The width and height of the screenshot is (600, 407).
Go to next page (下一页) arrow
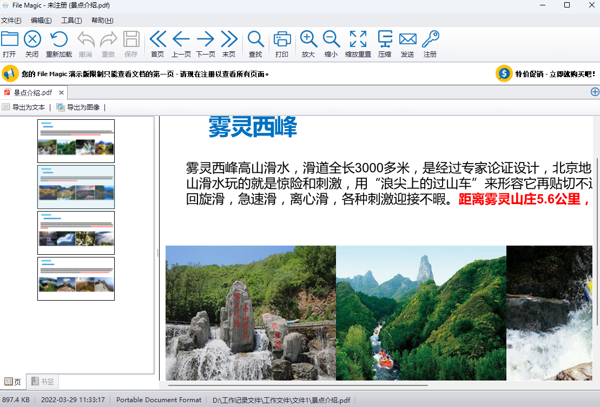205,43
